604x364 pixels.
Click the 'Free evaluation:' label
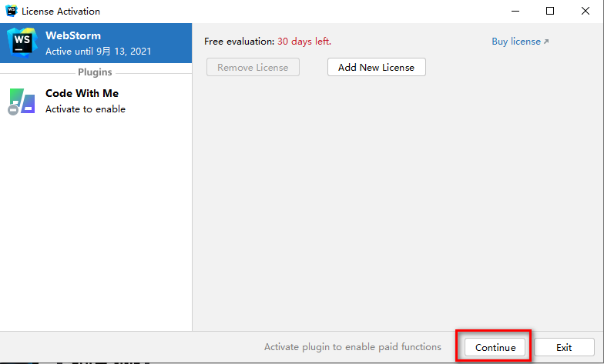click(239, 42)
